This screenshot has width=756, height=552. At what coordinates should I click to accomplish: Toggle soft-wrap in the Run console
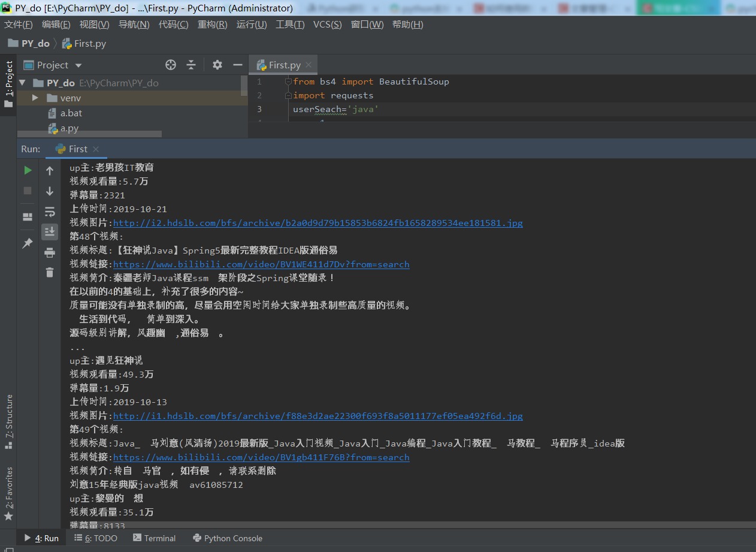pos(50,211)
